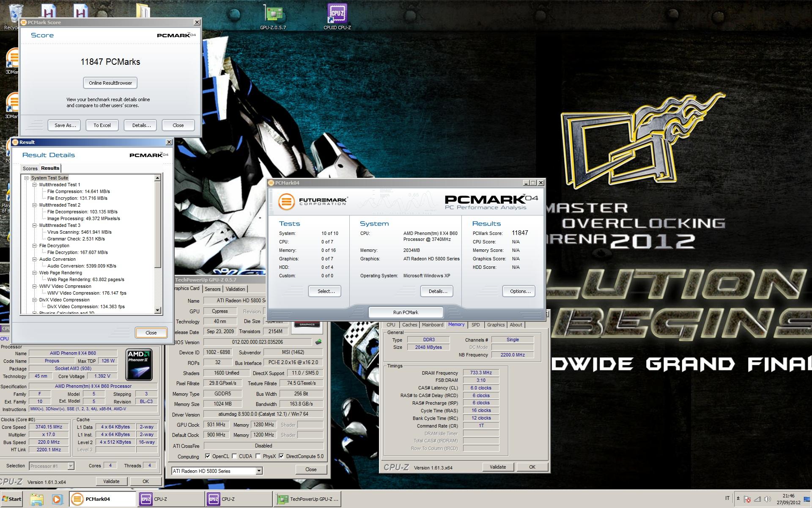Click the BIOS version save icon in GPU-Z
This screenshot has width=812, height=508.
coord(318,342)
